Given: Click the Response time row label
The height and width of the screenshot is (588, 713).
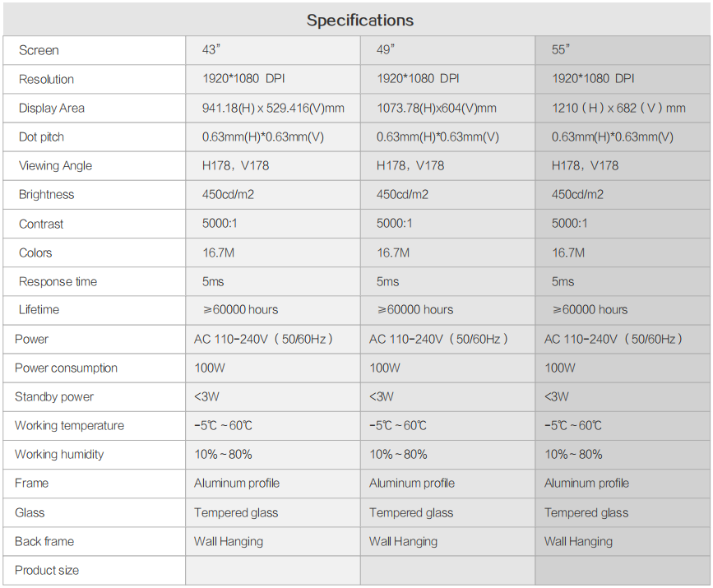Looking at the screenshot, I should tap(58, 281).
